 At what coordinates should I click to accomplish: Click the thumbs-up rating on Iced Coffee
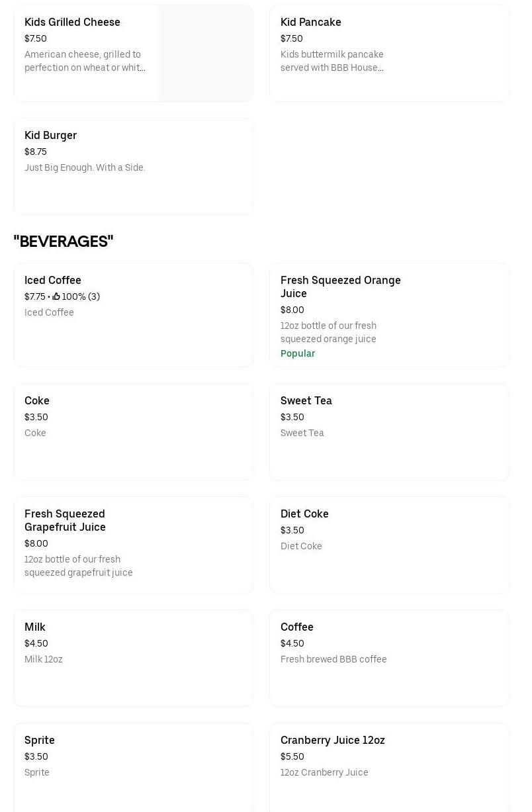56,297
